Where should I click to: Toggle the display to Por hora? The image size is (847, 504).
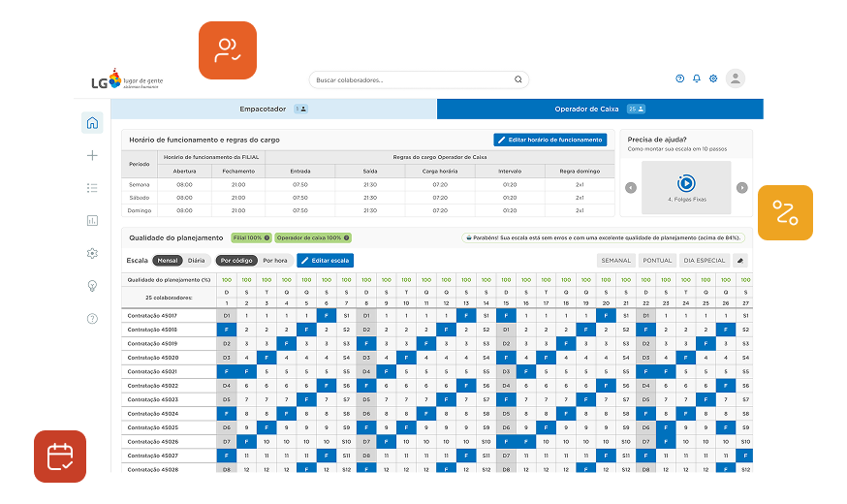274,261
